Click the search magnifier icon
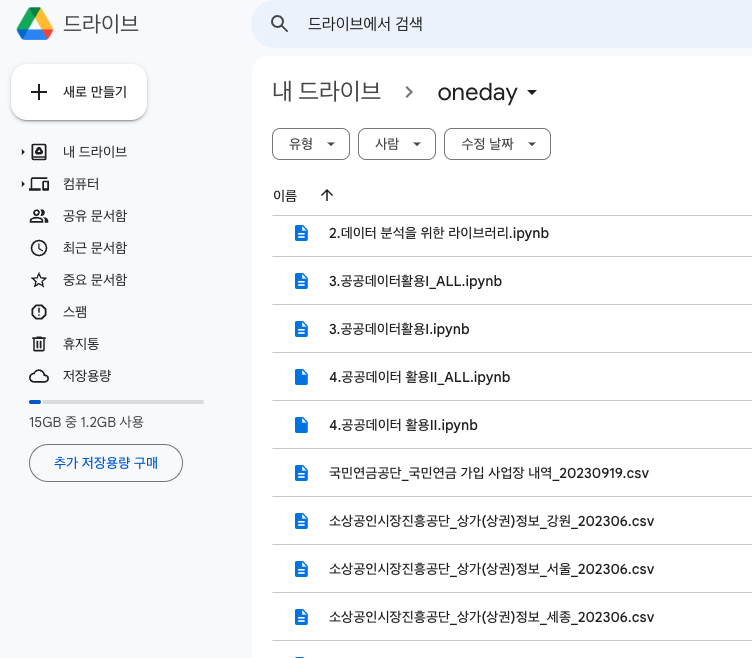The height and width of the screenshot is (658, 752). 279,24
